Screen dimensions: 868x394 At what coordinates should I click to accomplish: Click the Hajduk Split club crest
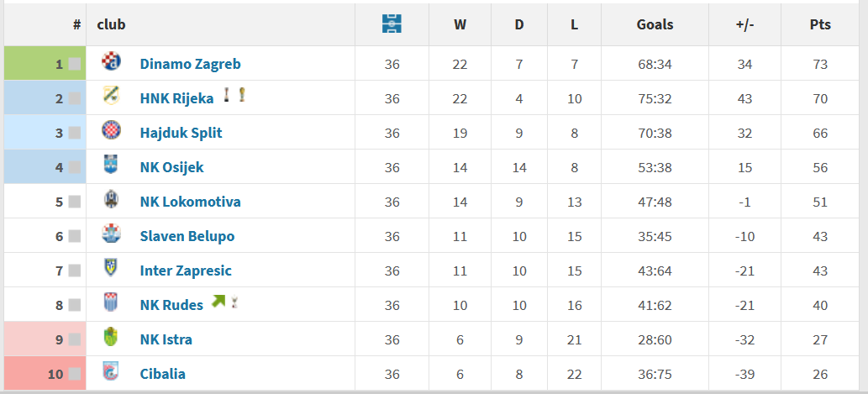pos(111,130)
